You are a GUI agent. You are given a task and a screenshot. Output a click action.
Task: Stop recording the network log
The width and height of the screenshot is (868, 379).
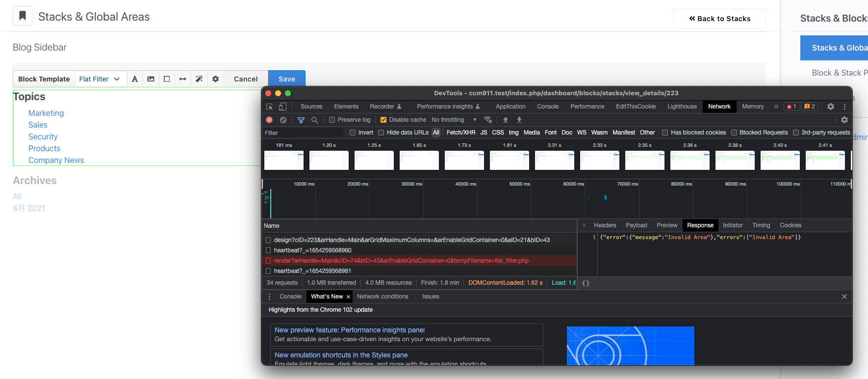click(269, 120)
